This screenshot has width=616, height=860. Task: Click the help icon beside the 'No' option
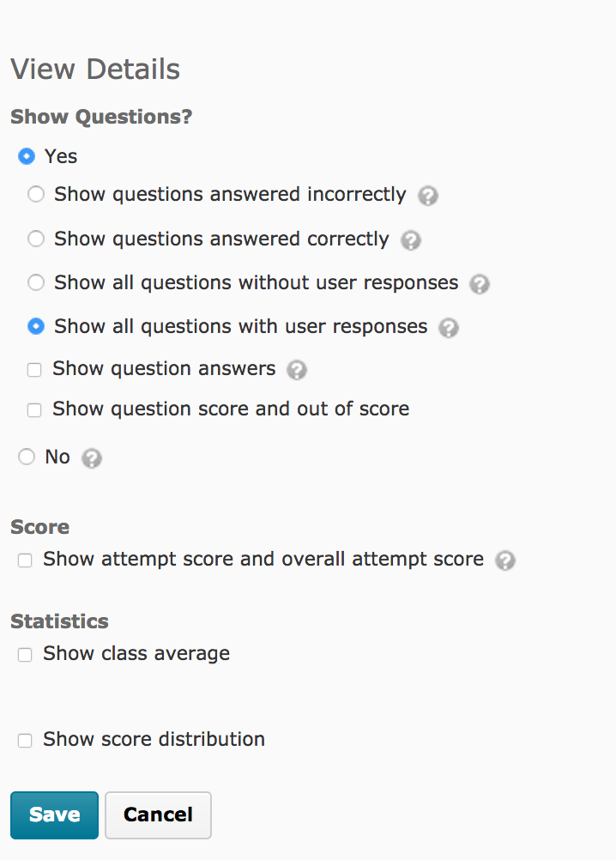click(92, 458)
